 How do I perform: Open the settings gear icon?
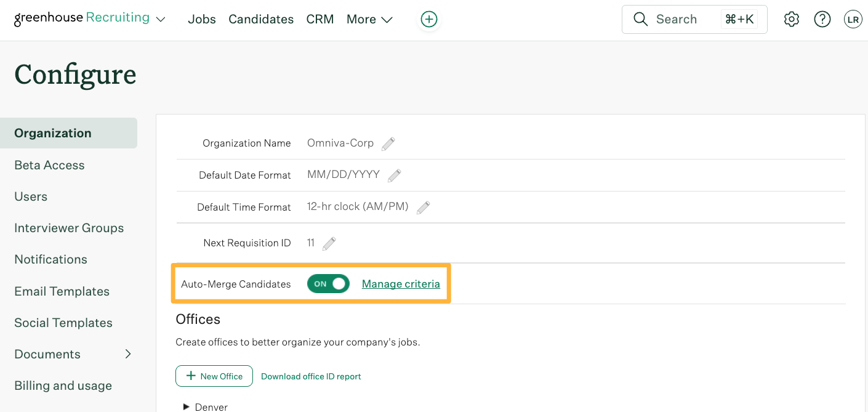pos(792,19)
